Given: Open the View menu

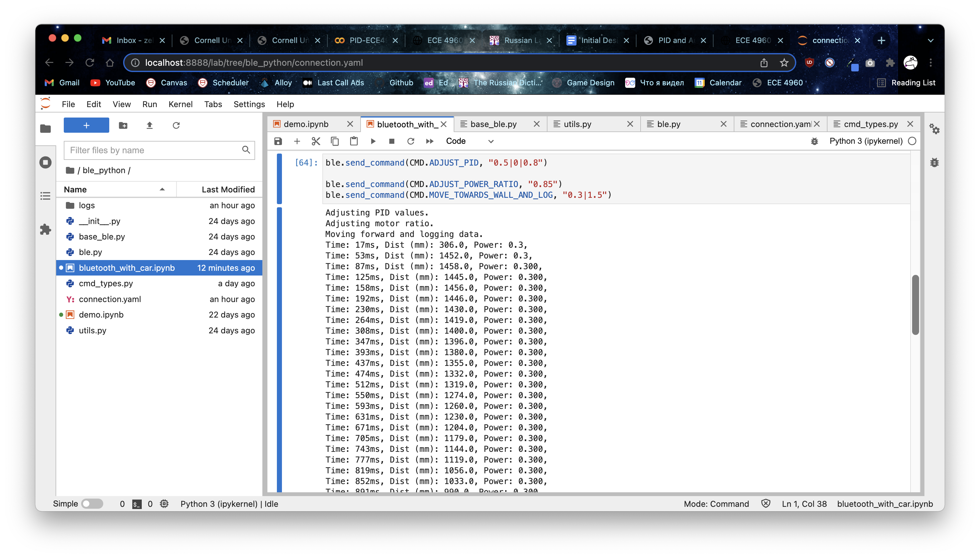Looking at the screenshot, I should click(x=121, y=104).
